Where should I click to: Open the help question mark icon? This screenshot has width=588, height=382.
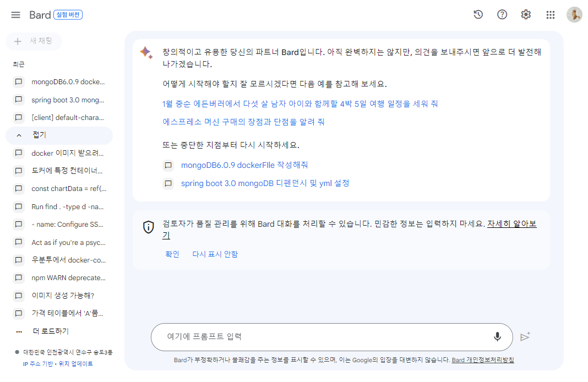coord(502,15)
